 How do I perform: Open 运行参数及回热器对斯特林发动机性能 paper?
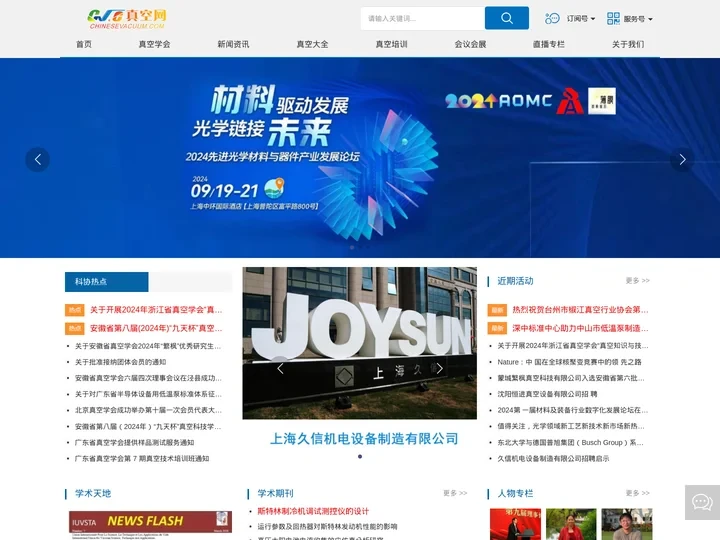coord(327,527)
